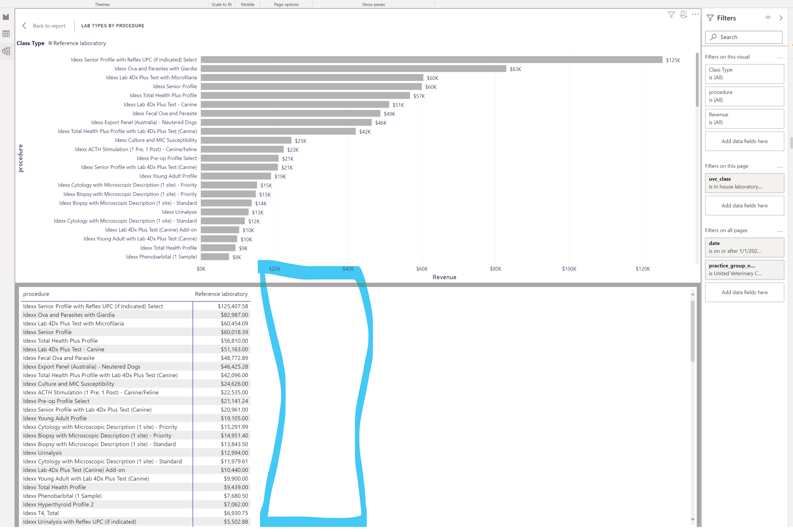793x532 pixels.
Task: Expand the procedure filter card
Action: 744,96
